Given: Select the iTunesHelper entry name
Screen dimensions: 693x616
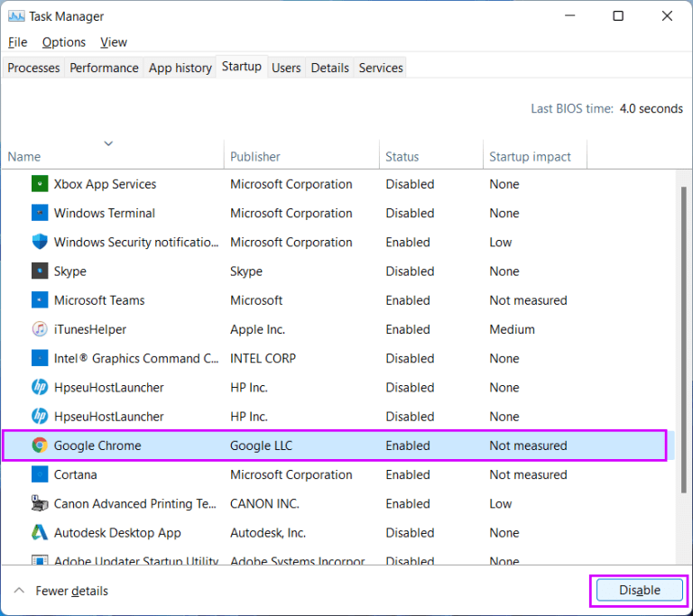Looking at the screenshot, I should point(89,329).
